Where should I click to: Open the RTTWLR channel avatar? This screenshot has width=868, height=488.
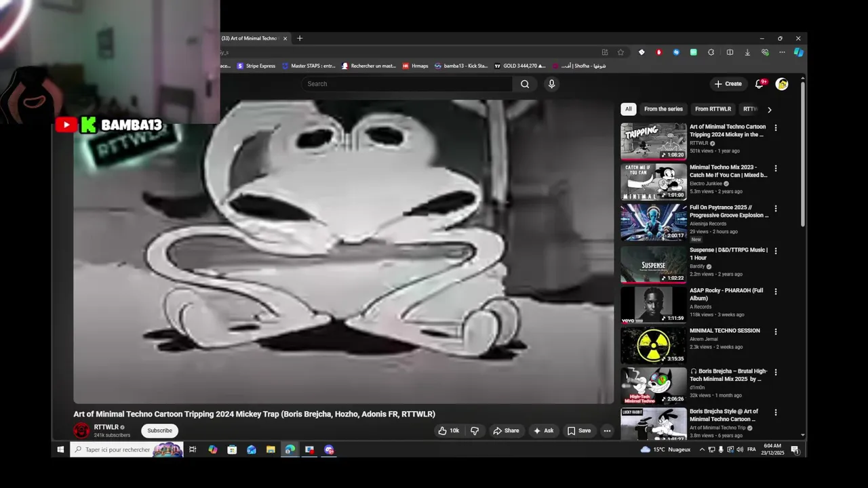tap(81, 430)
